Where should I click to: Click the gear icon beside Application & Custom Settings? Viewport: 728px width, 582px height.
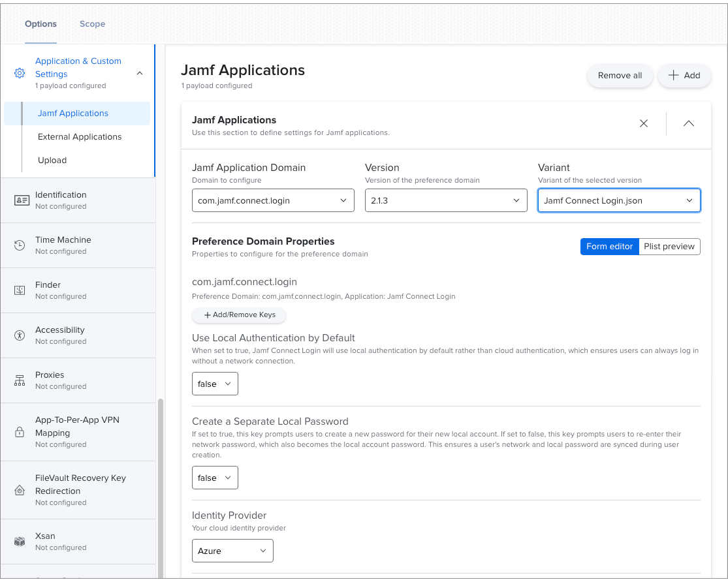tap(20, 73)
